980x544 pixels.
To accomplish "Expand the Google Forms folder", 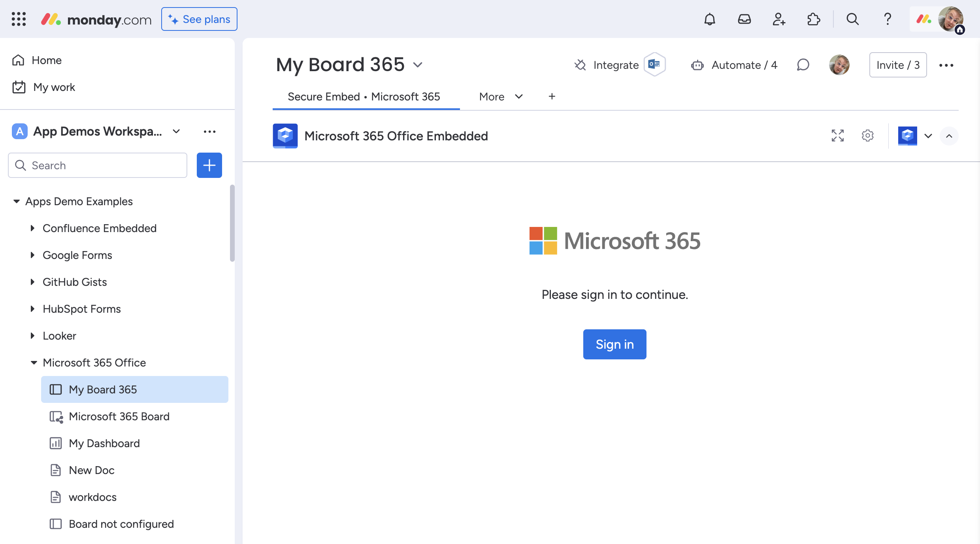I will pyautogui.click(x=32, y=255).
